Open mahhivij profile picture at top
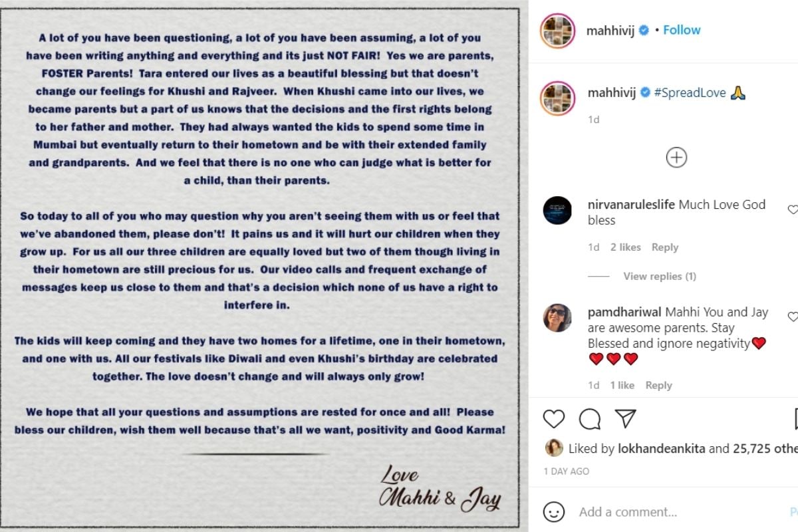The image size is (798, 532). [x=557, y=31]
